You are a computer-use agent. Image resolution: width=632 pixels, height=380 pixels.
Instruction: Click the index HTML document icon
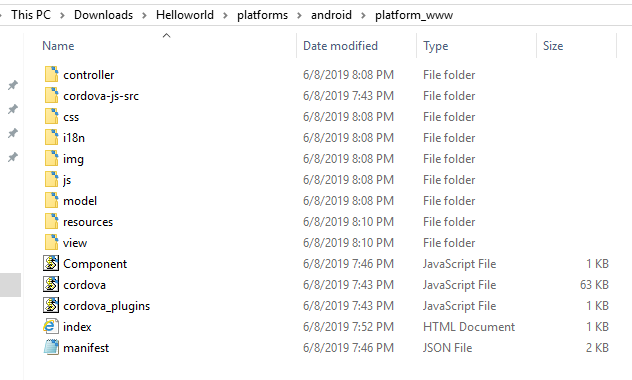tap(51, 326)
